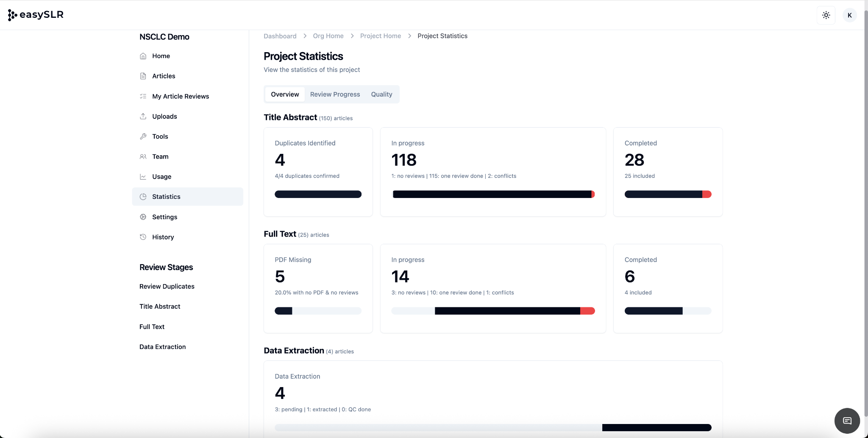Open the chat support bubble
The width and height of the screenshot is (868, 438).
[x=847, y=421]
